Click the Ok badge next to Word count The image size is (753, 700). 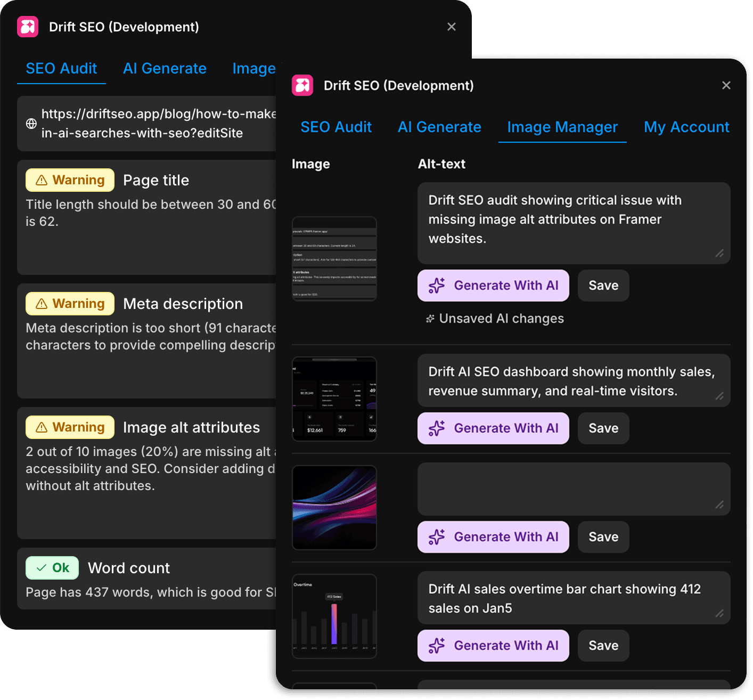click(x=52, y=568)
